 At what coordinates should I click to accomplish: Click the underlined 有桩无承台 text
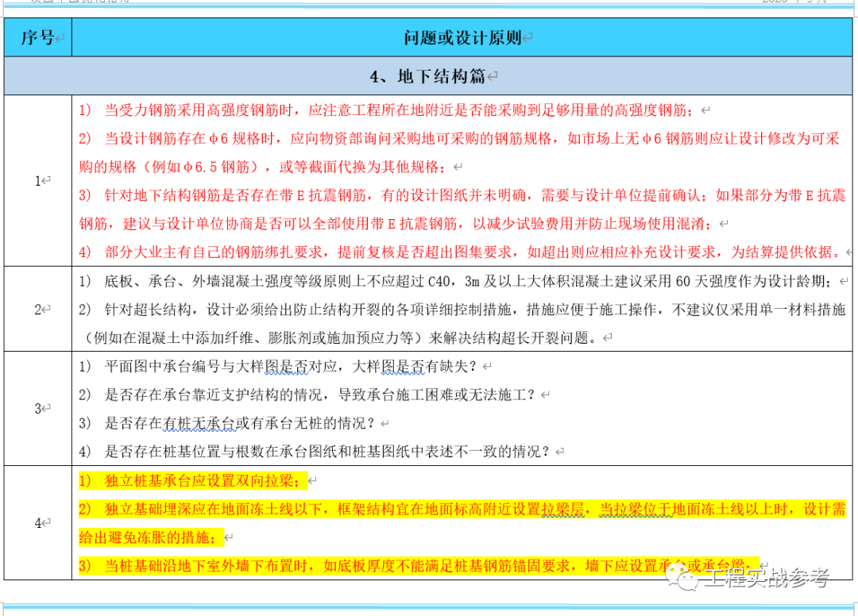tap(199, 424)
